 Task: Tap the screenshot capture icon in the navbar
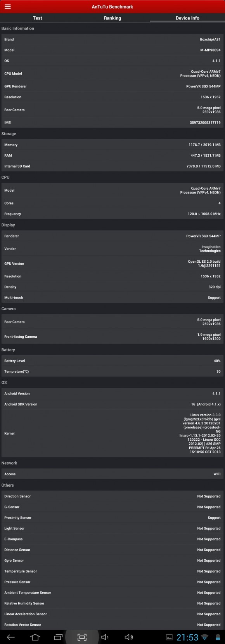coord(81,637)
